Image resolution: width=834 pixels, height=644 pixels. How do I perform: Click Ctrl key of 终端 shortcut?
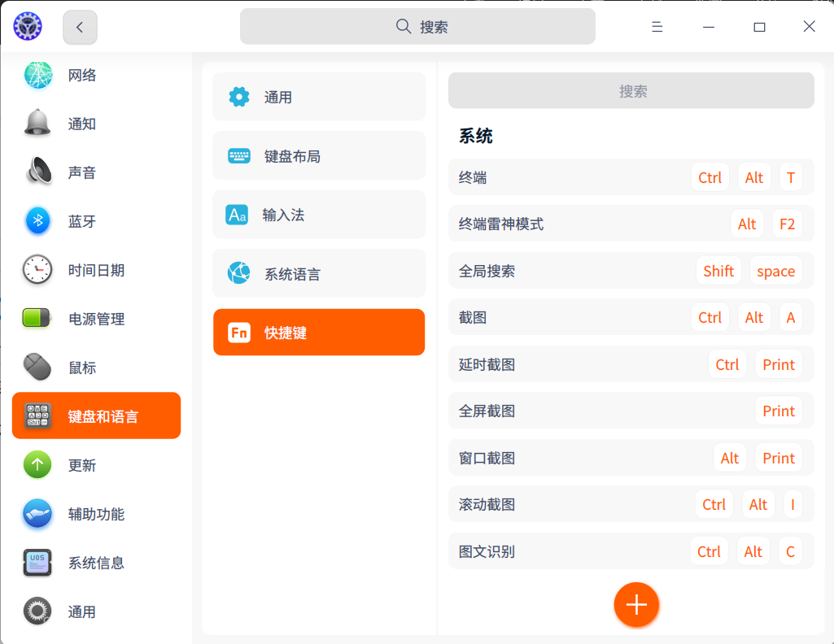[x=710, y=177]
